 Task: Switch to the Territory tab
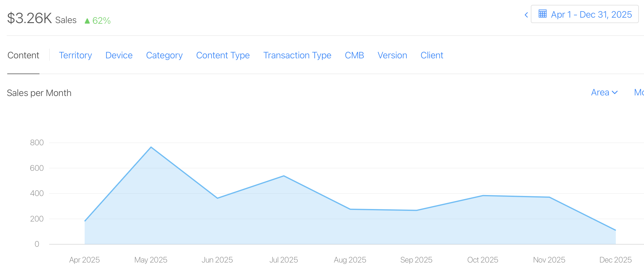pos(75,55)
